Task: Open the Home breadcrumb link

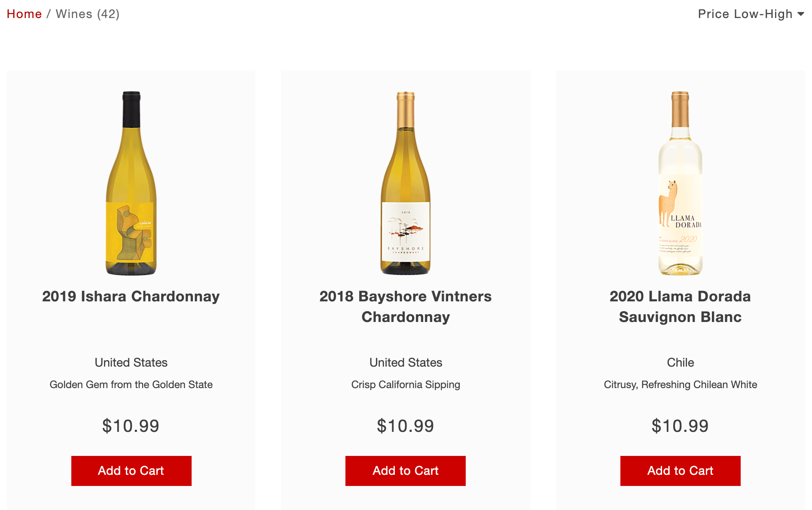Action: point(24,14)
